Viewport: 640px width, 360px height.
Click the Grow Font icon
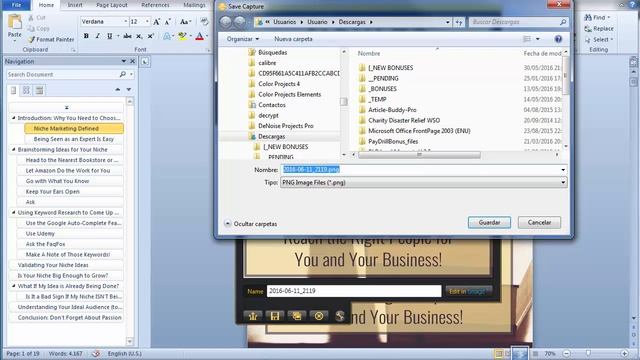point(157,22)
